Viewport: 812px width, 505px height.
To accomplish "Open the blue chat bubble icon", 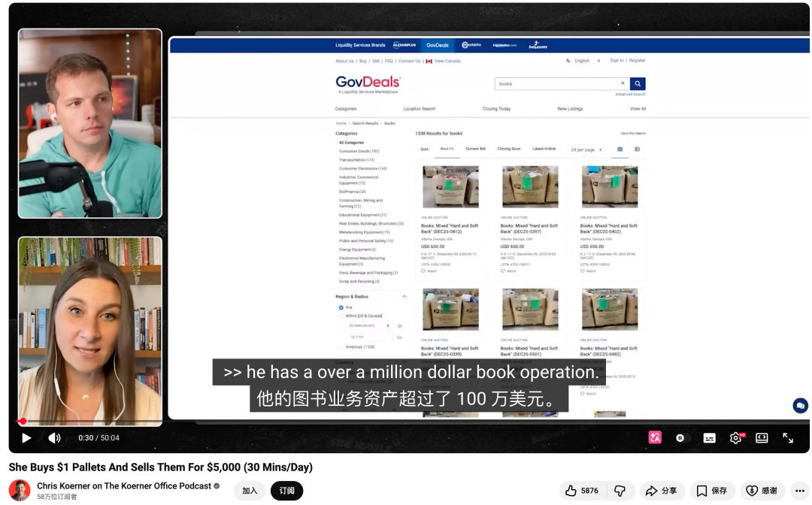I will click(800, 406).
